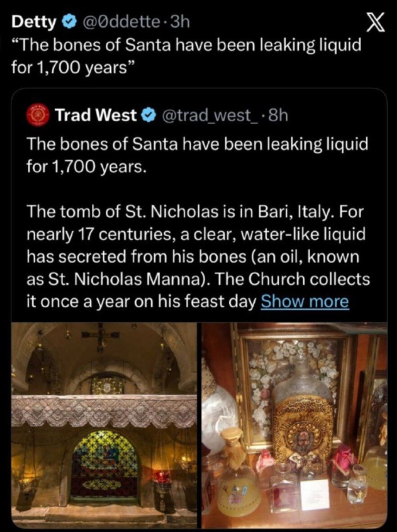This screenshot has width=397, height=532.
Task: Click the X logo icon
Action: click(x=375, y=23)
